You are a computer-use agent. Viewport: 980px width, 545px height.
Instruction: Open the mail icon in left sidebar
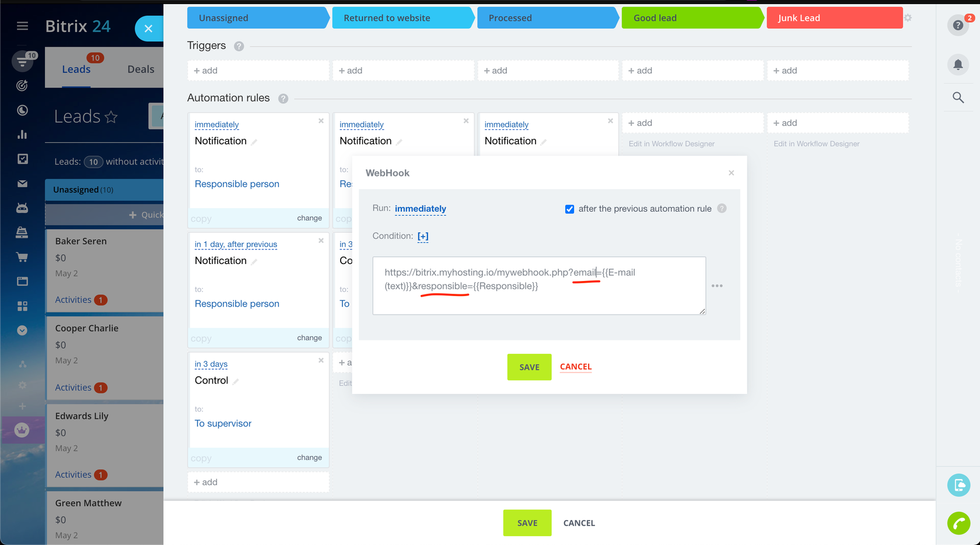22,184
